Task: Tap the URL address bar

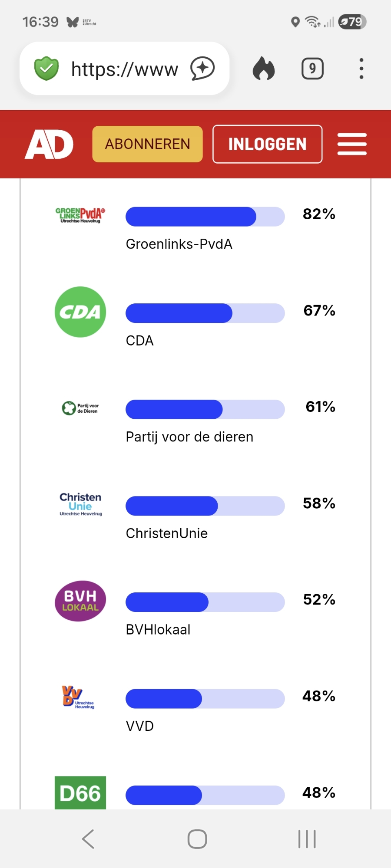Action: 125,69
